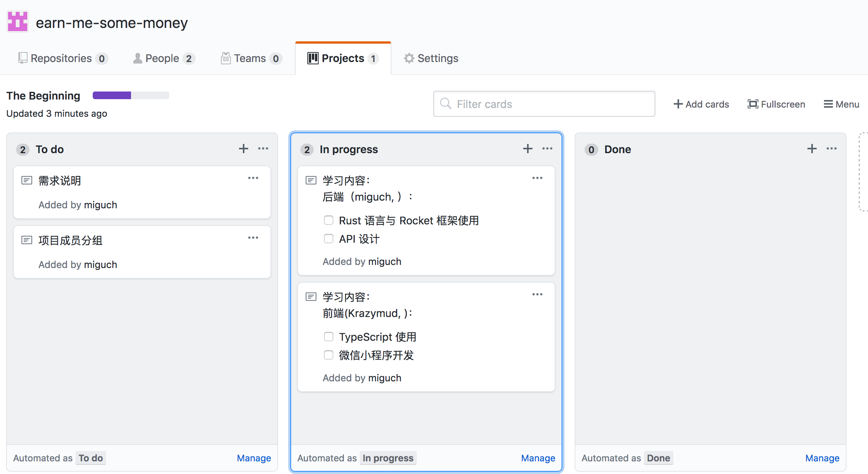868x474 pixels.
Task: Click The Beginning progress bar
Action: click(x=131, y=95)
